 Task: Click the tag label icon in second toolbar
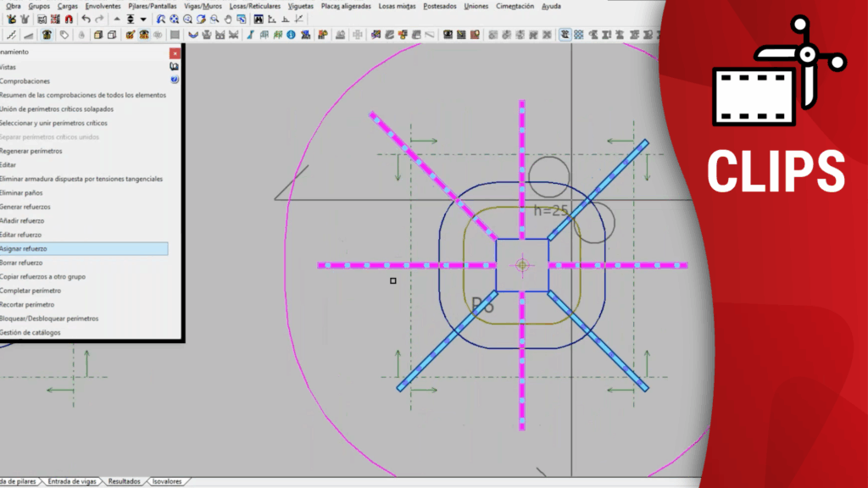tap(64, 35)
